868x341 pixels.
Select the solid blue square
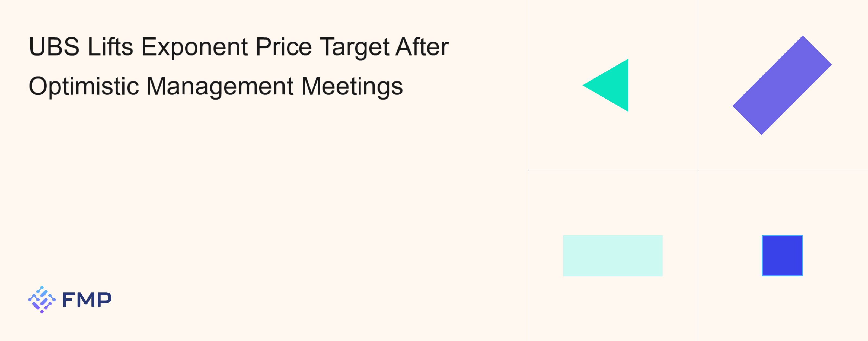pos(782,256)
